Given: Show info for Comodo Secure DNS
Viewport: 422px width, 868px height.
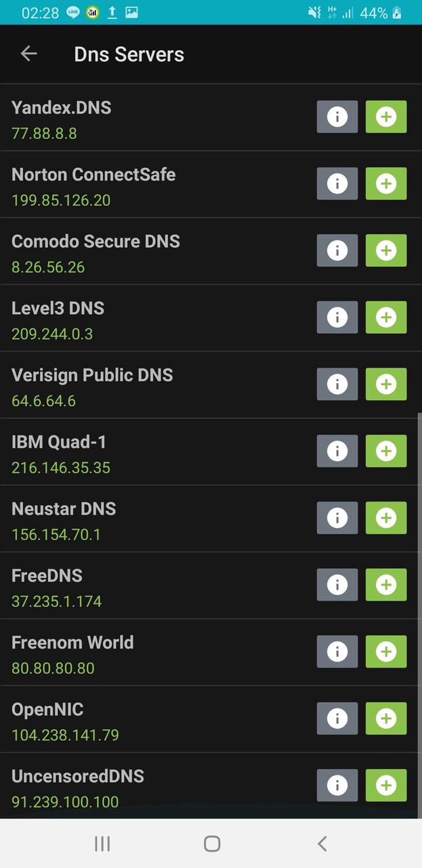Looking at the screenshot, I should coord(337,250).
